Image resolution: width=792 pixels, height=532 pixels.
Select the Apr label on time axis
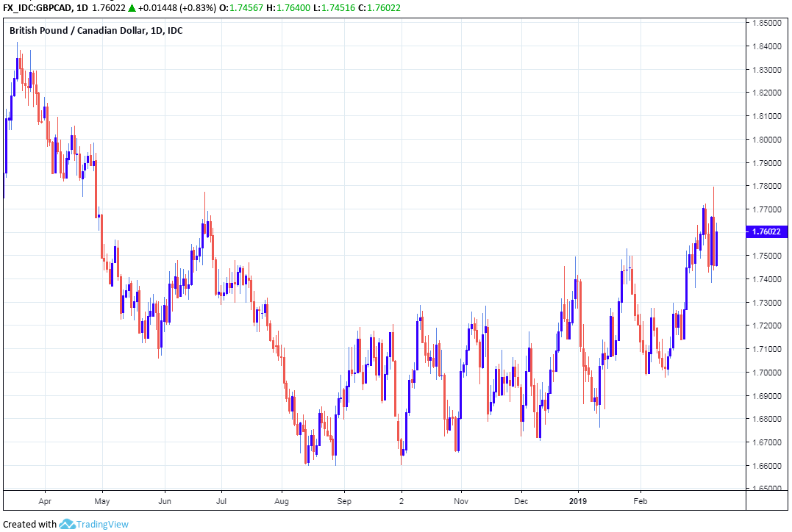pyautogui.click(x=45, y=502)
